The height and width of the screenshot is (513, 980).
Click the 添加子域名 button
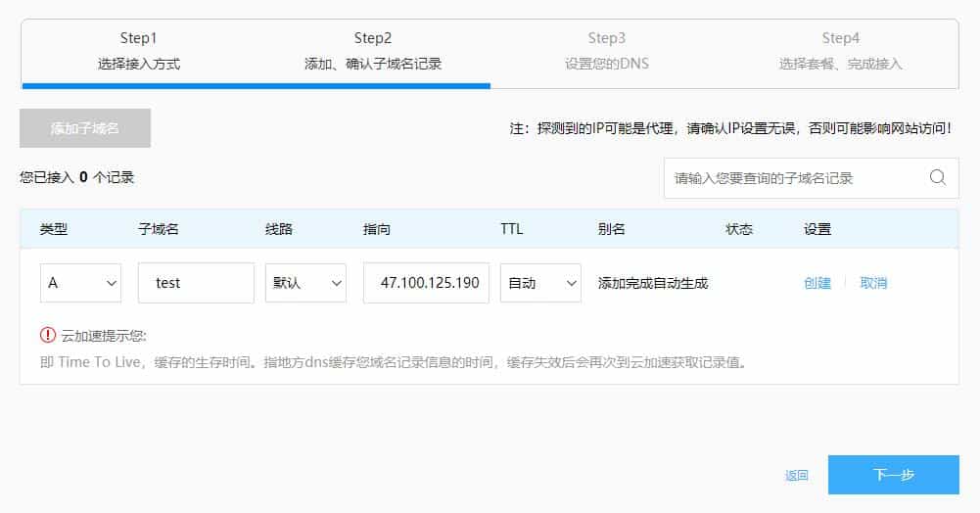(x=85, y=128)
